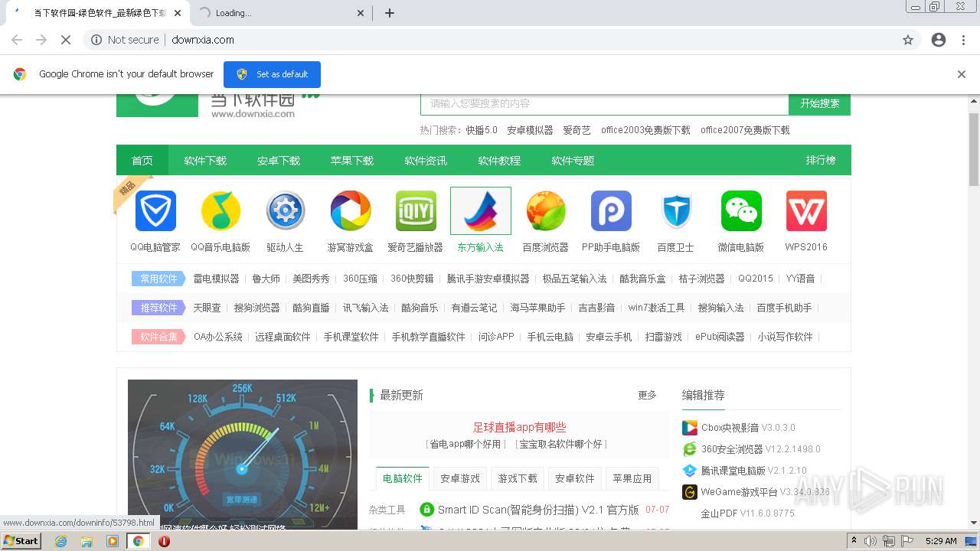Open the 软件下载 navigation item

[x=205, y=161]
